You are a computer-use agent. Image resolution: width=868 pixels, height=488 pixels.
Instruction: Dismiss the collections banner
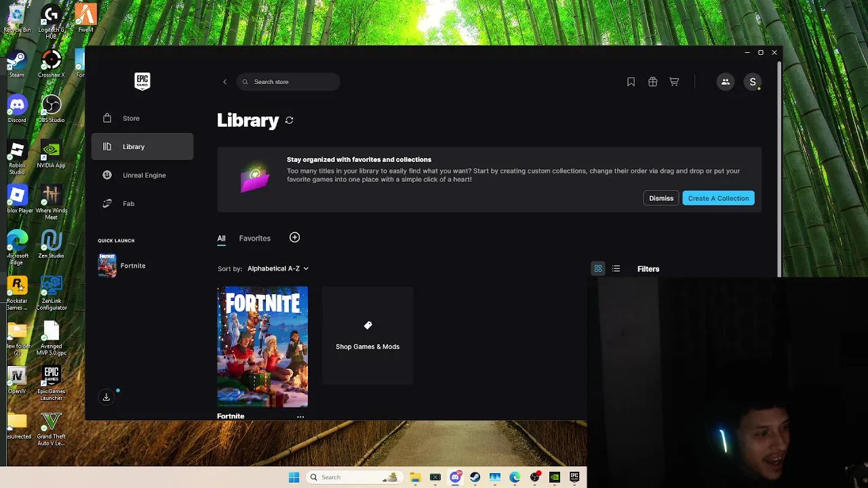661,198
